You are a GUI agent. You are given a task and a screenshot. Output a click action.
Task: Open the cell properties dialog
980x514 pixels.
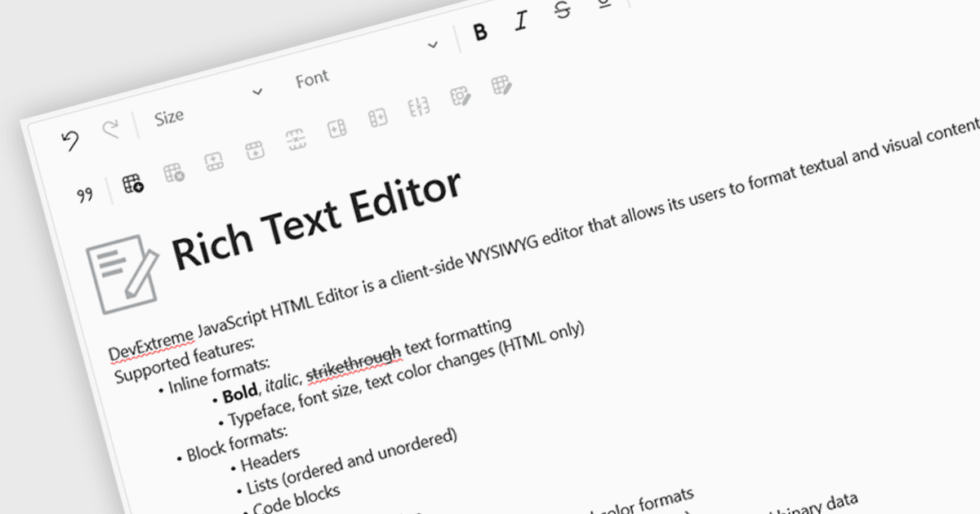coord(460,95)
